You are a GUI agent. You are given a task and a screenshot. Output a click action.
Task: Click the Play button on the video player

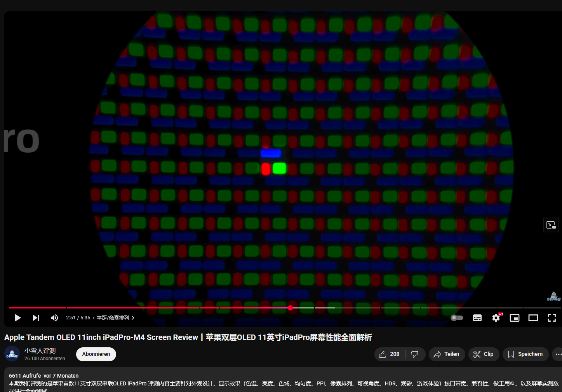coord(18,317)
